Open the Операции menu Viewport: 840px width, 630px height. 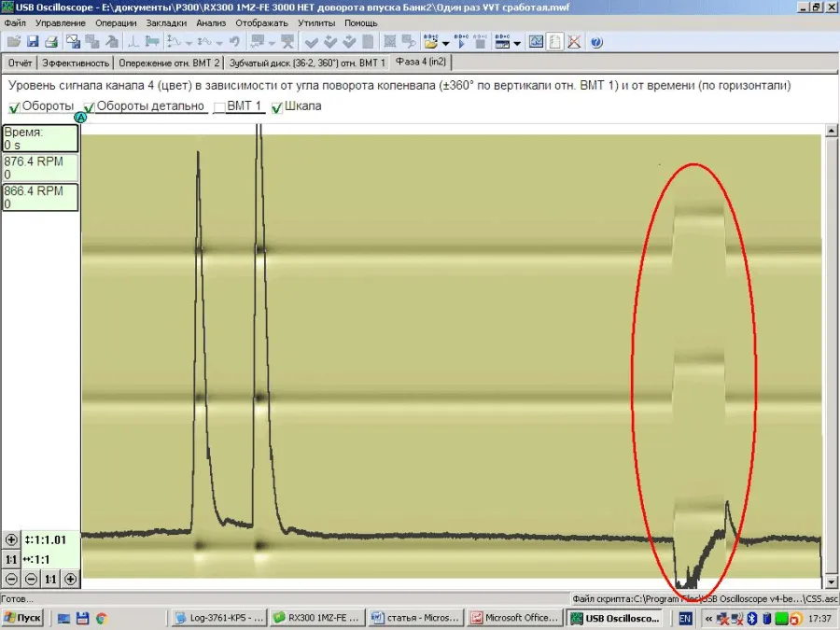coord(116,23)
